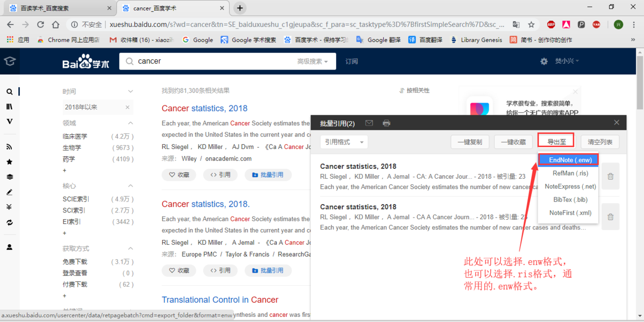
Task: Expand more options under 领域 with plus
Action: [x=65, y=170]
